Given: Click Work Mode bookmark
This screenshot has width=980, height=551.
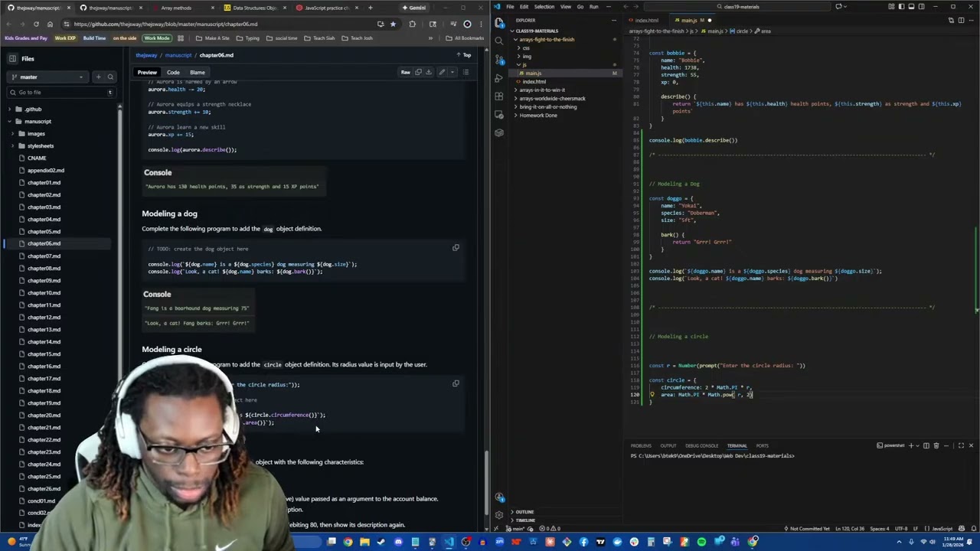Looking at the screenshot, I should [x=156, y=38].
